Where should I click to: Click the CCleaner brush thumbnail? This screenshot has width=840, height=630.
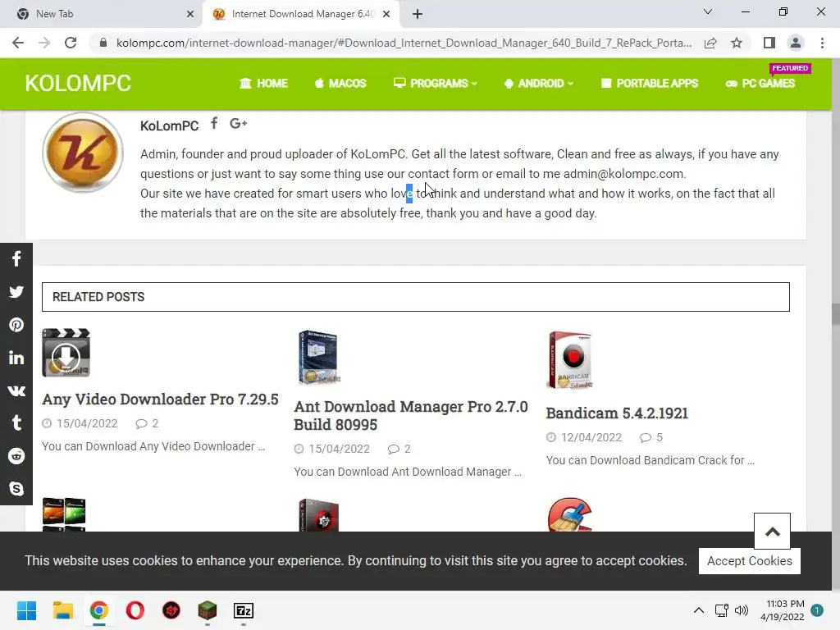tap(570, 514)
